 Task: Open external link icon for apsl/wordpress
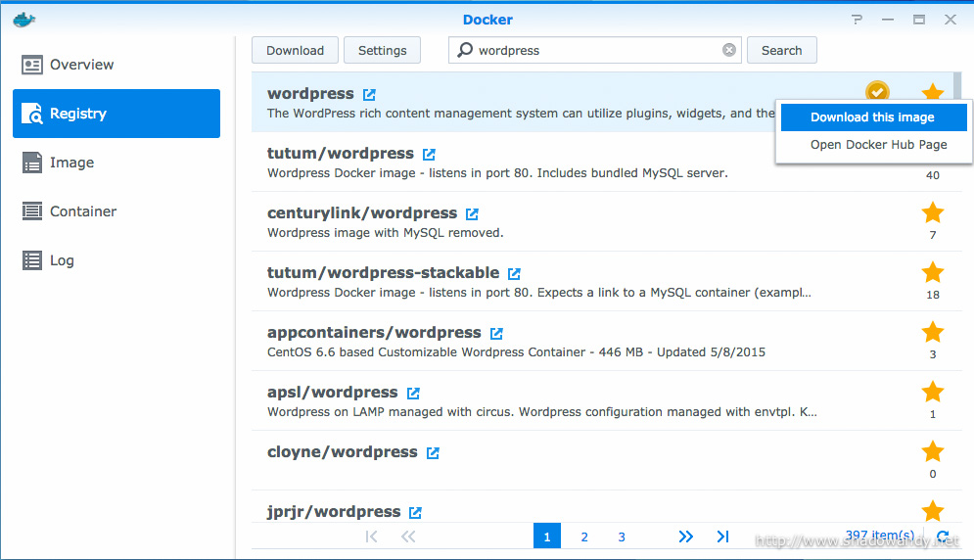tap(413, 393)
